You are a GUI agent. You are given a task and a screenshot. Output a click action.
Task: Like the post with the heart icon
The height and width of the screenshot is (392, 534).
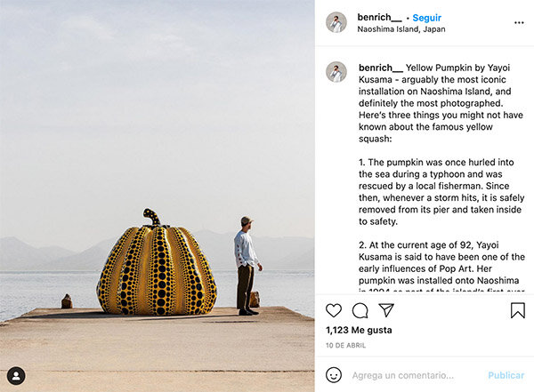point(334,310)
